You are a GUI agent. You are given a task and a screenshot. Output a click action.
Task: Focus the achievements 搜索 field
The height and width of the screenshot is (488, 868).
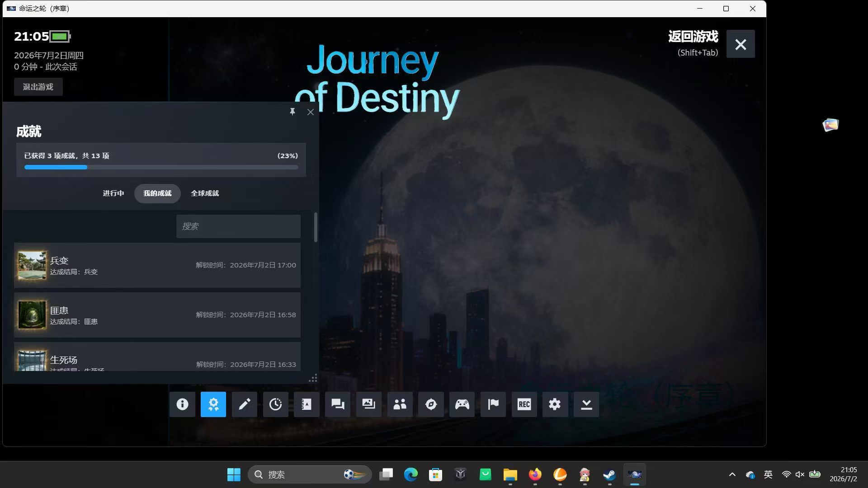(238, 226)
